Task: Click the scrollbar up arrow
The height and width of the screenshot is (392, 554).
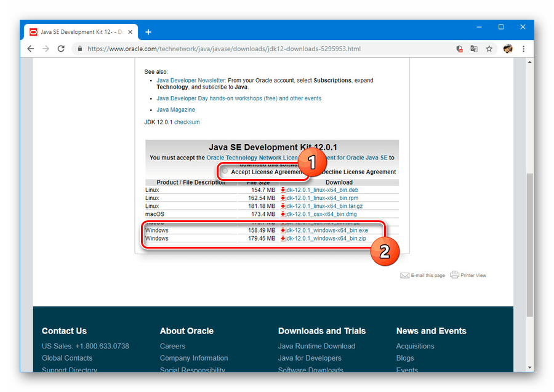Action: coord(529,62)
